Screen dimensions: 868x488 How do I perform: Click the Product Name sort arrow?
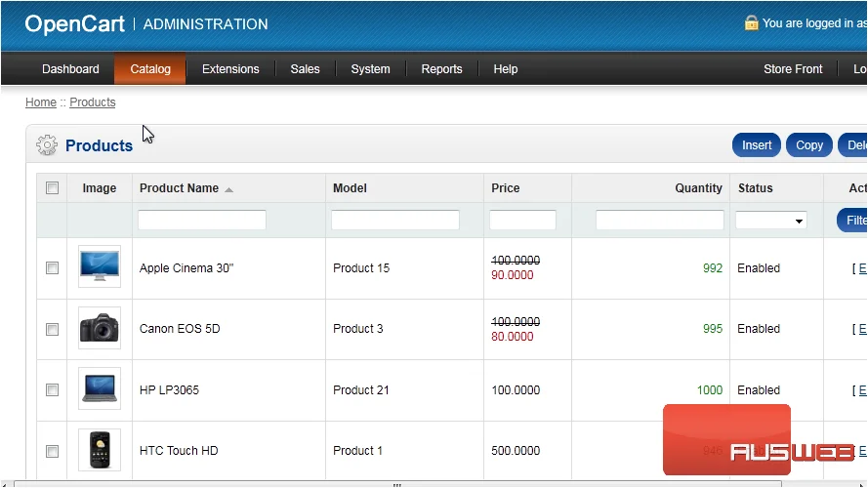pos(228,189)
